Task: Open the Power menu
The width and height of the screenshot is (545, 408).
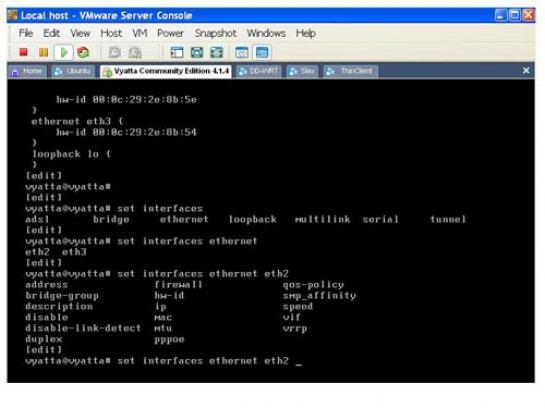Action: point(170,33)
